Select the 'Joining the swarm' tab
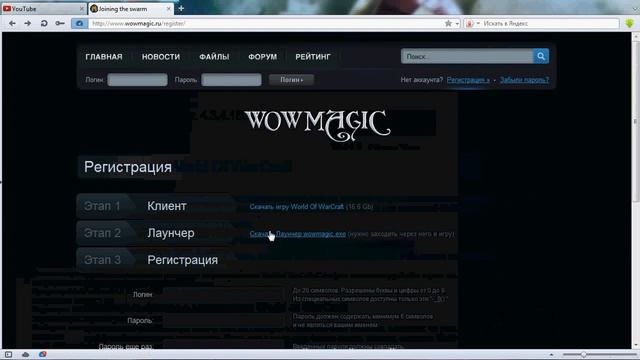 coord(131,9)
